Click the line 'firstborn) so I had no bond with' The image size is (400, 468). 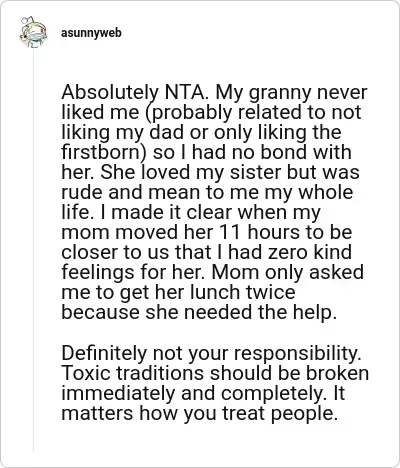pyautogui.click(x=206, y=152)
